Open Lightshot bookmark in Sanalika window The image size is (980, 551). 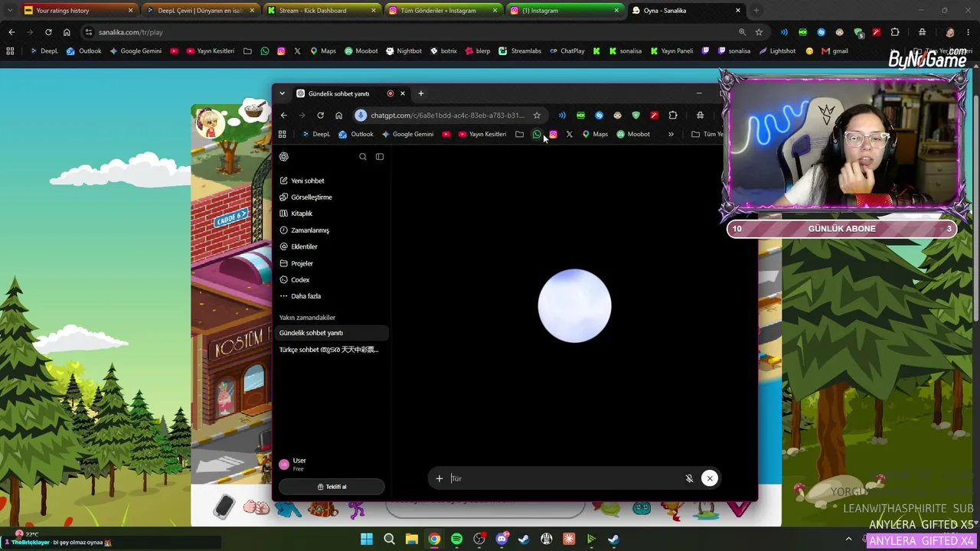(x=776, y=51)
